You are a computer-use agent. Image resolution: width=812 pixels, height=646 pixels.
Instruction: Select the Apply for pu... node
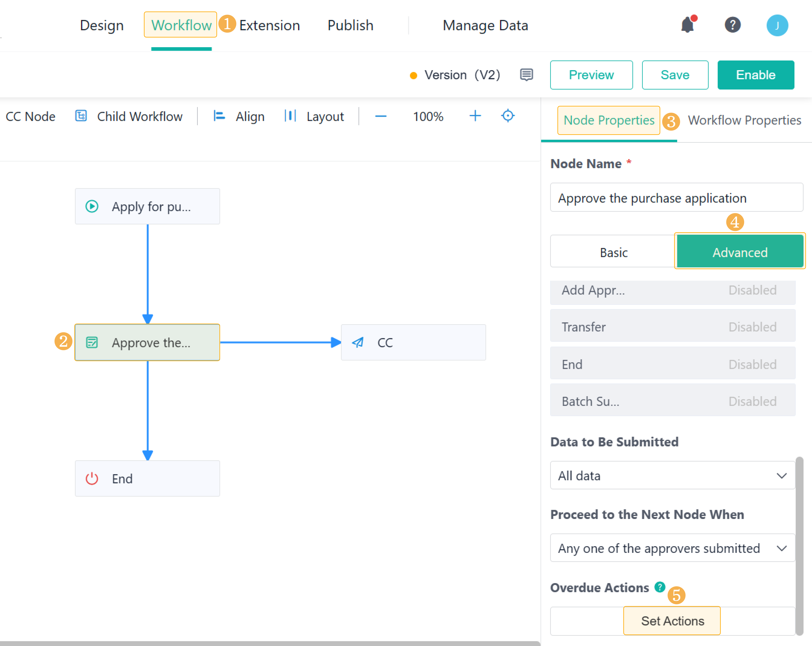[147, 206]
